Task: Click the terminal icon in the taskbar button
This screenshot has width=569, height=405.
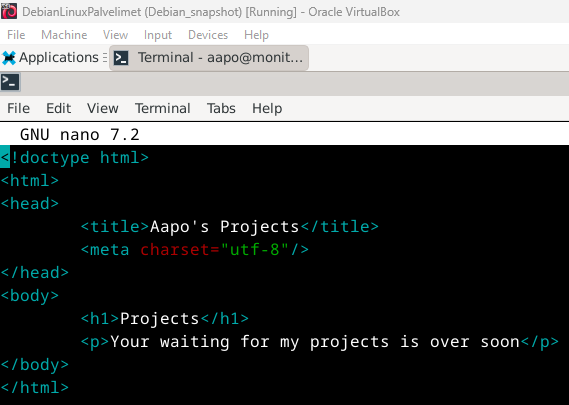Action: (121, 58)
